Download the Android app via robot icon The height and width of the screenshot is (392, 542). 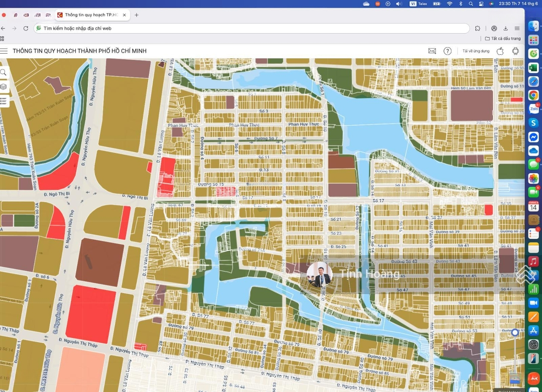point(515,51)
